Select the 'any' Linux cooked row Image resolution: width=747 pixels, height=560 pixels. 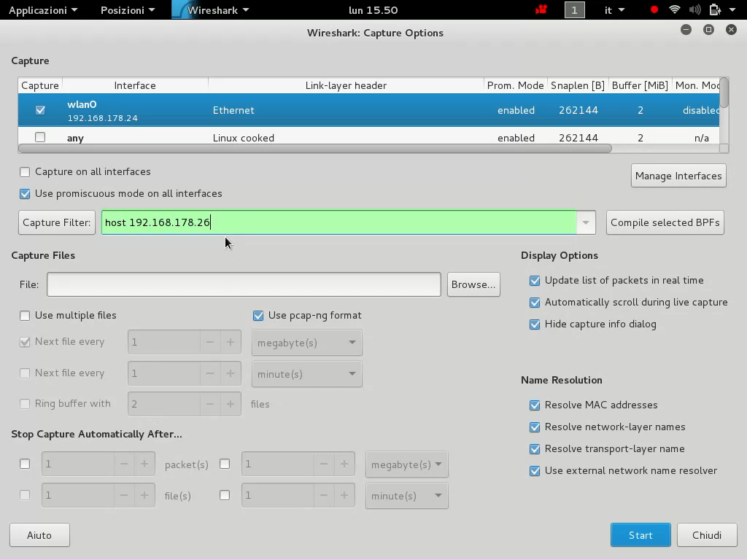[x=368, y=137]
